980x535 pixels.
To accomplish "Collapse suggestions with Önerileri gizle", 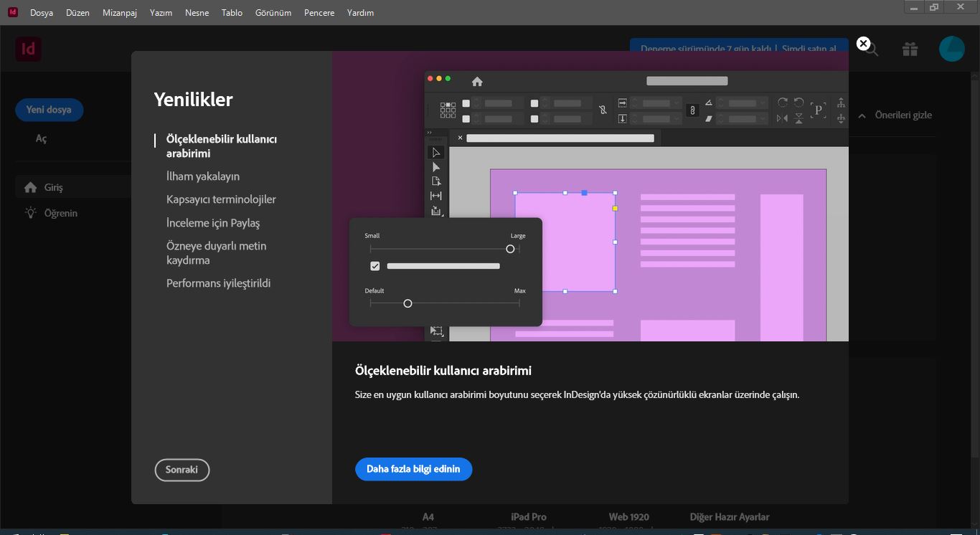I will [895, 115].
